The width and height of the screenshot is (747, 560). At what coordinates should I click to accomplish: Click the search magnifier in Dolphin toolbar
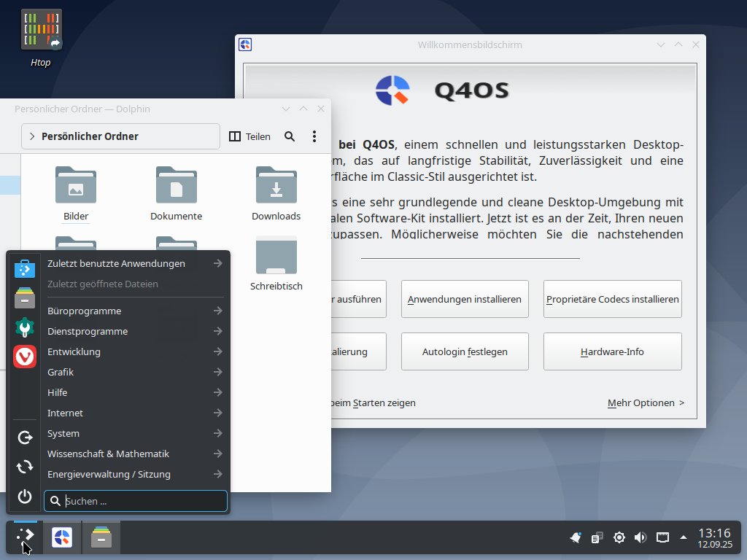(289, 136)
